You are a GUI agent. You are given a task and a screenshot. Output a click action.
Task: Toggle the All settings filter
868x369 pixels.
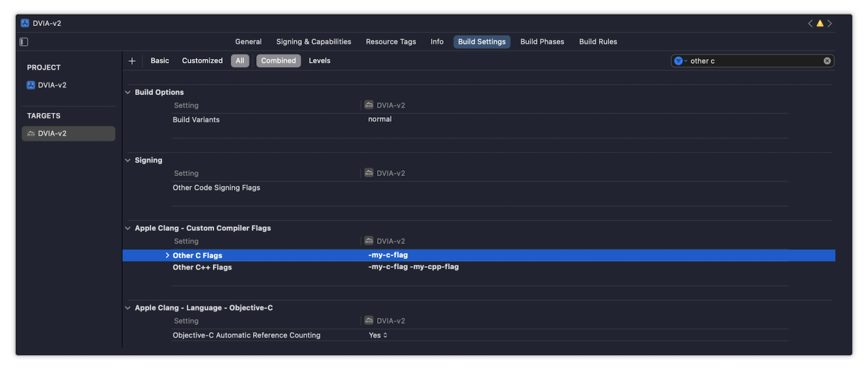(x=240, y=61)
